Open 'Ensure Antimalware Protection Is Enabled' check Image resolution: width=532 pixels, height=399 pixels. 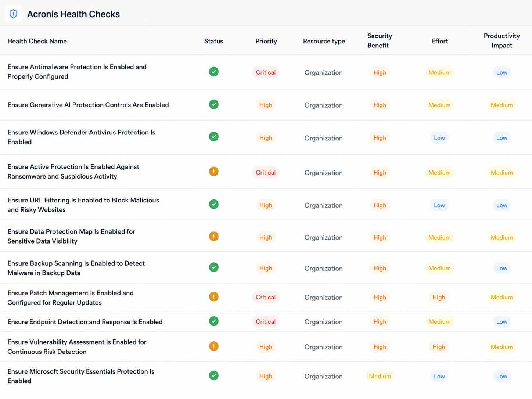pyautogui.click(x=77, y=72)
